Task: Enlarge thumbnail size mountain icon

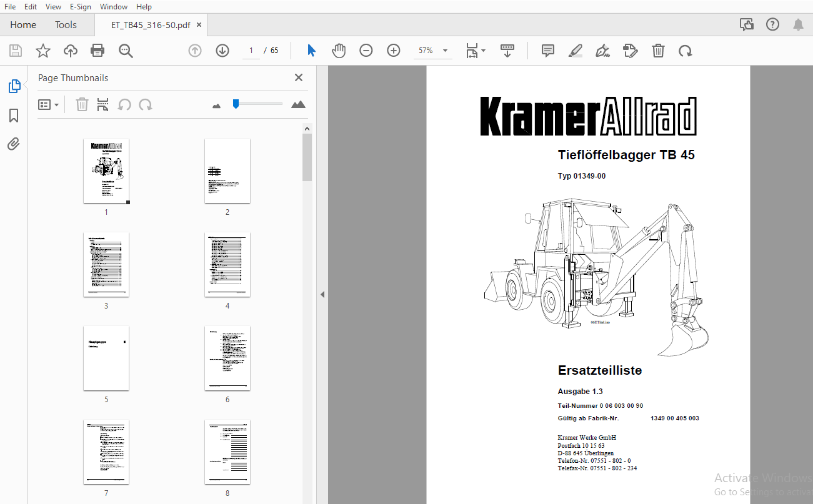Action: pyautogui.click(x=298, y=104)
